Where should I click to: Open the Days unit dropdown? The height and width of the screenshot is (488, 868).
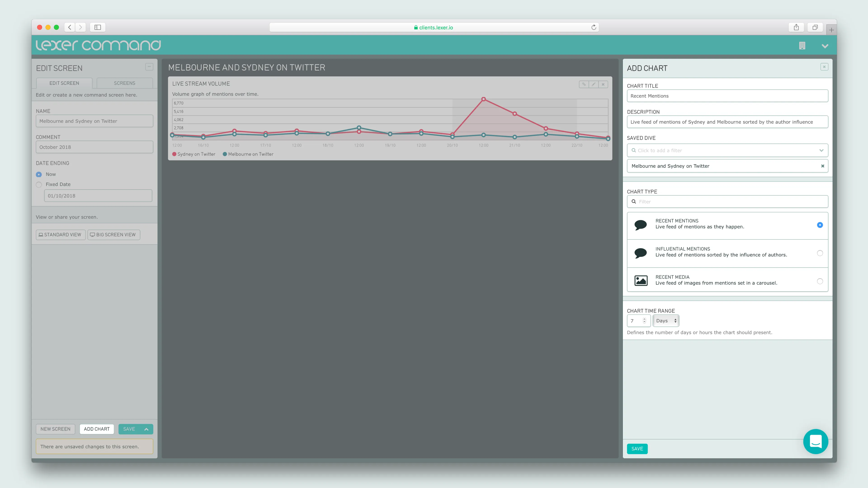665,321
